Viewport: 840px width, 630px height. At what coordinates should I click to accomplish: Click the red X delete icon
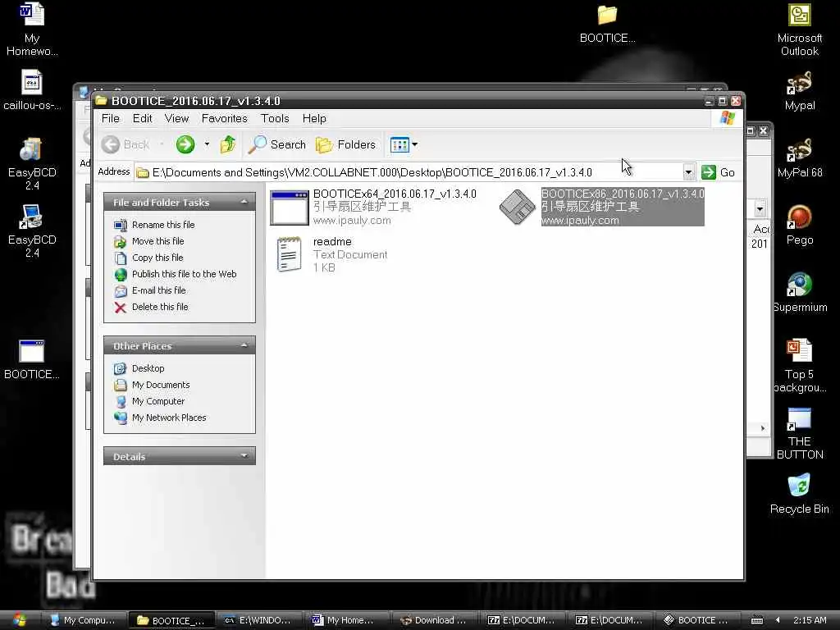click(x=121, y=307)
